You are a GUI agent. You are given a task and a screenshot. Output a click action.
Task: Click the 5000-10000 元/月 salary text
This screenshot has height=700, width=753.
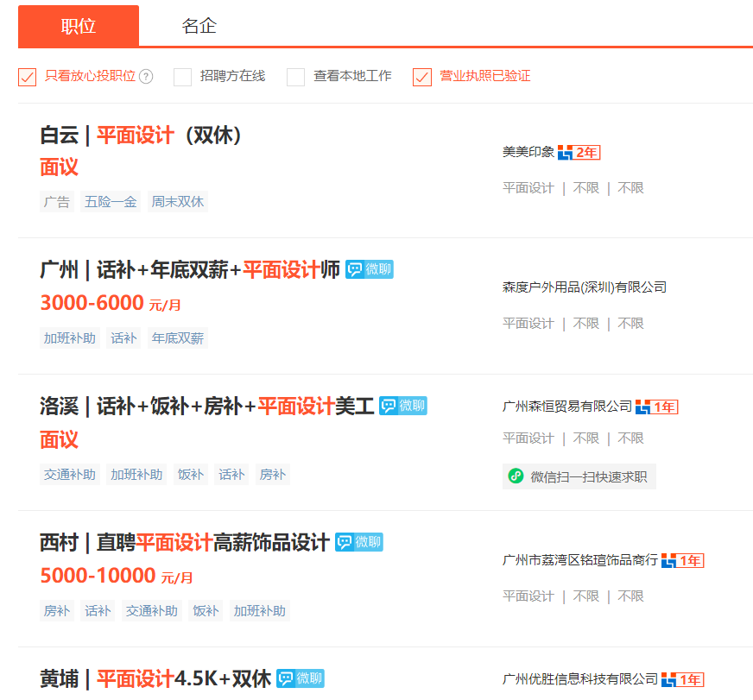(117, 576)
